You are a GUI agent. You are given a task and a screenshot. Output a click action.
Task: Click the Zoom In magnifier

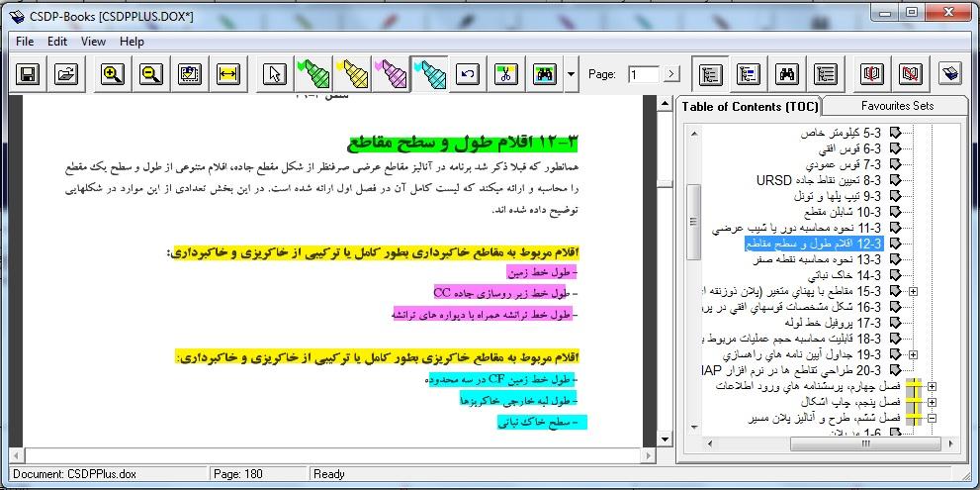click(113, 74)
